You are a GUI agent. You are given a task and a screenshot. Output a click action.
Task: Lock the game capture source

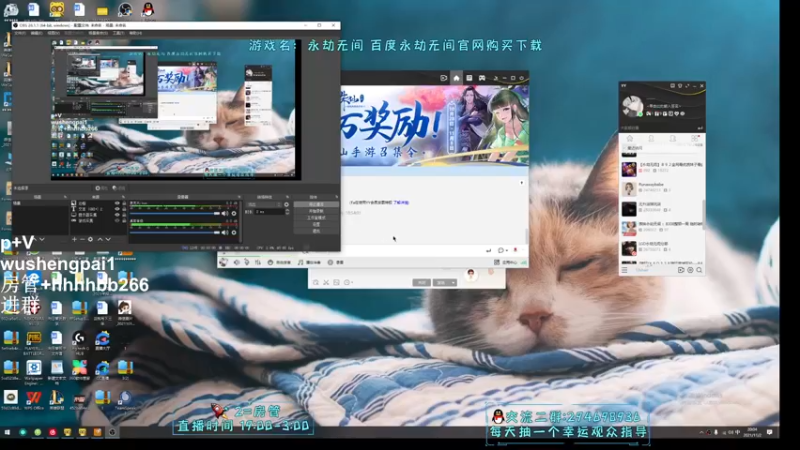point(124,221)
